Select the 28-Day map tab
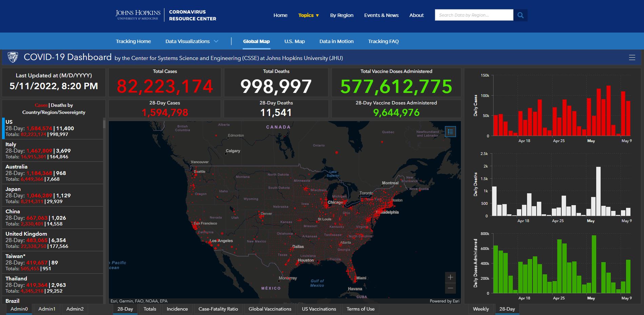The height and width of the screenshot is (315, 644). 125,309
